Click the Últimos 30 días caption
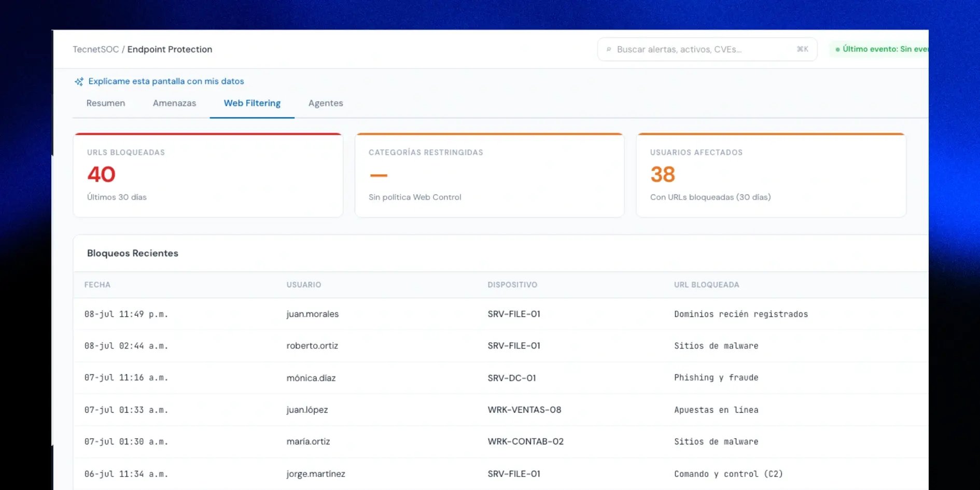 coord(117,198)
